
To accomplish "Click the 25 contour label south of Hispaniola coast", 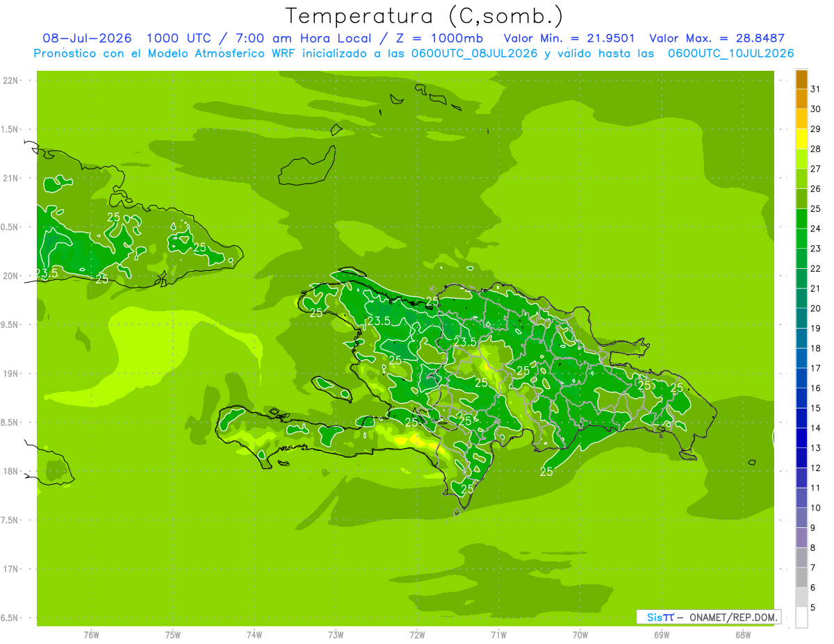I will coord(546,472).
